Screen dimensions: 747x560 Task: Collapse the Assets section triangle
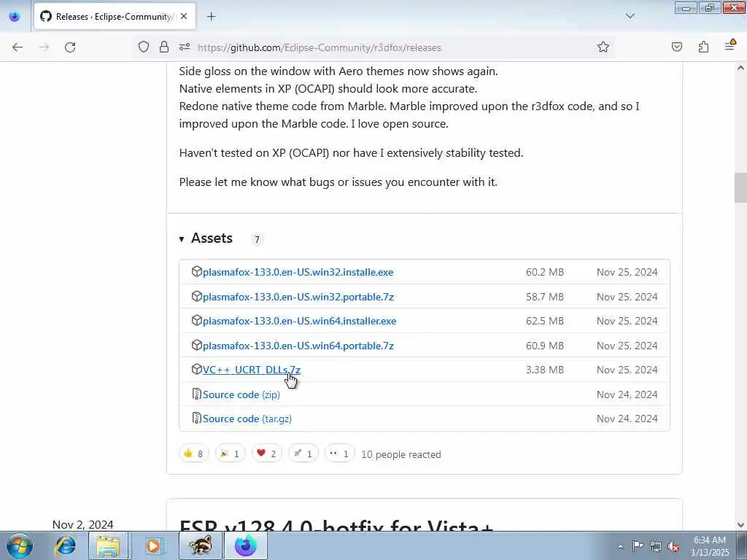[x=182, y=239]
